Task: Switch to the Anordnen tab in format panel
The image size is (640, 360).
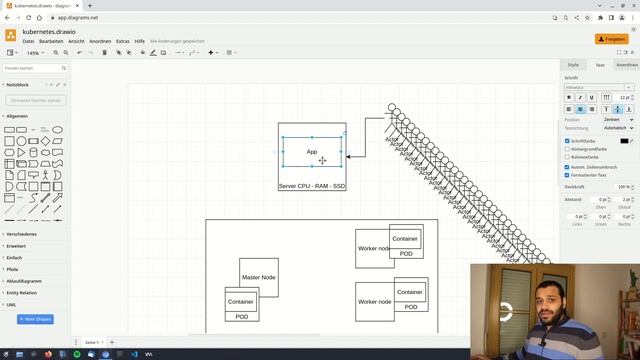Action: pyautogui.click(x=627, y=65)
